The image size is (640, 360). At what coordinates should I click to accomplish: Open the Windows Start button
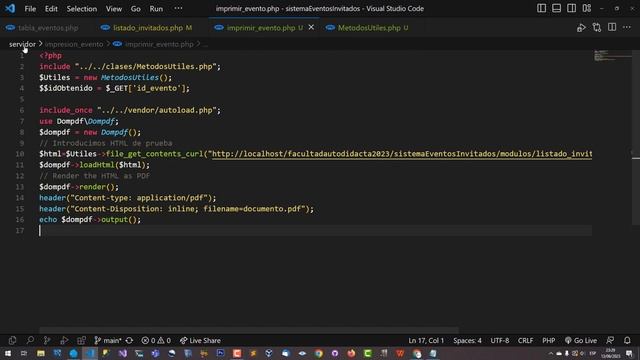coord(8,353)
